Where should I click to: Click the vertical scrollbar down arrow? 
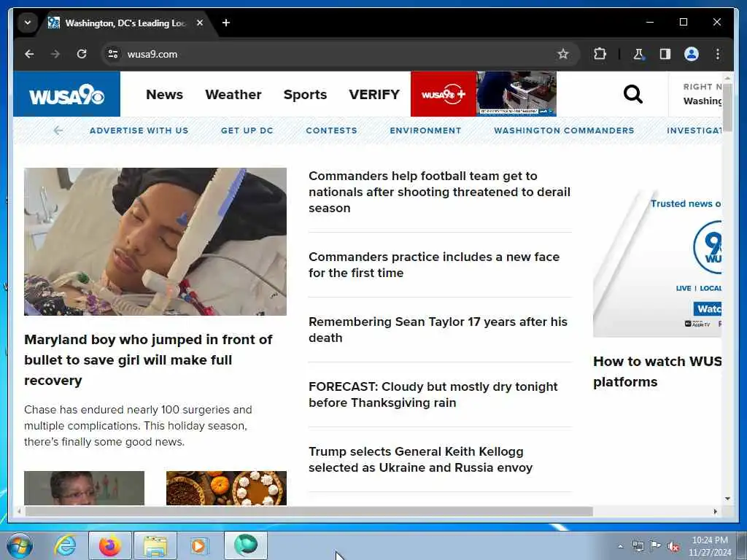pyautogui.click(x=727, y=499)
